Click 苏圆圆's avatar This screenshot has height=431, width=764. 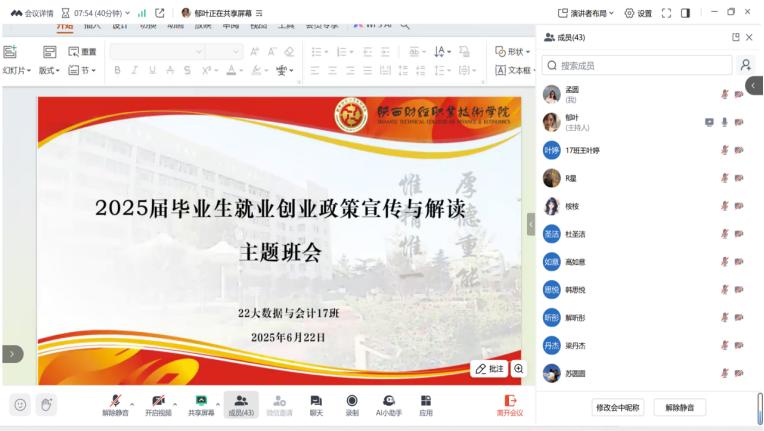point(552,374)
